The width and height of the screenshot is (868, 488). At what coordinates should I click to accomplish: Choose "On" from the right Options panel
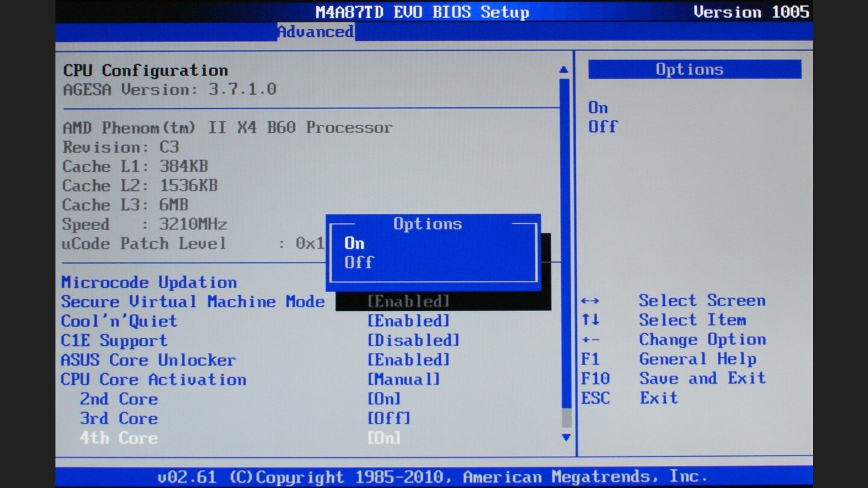(x=596, y=107)
